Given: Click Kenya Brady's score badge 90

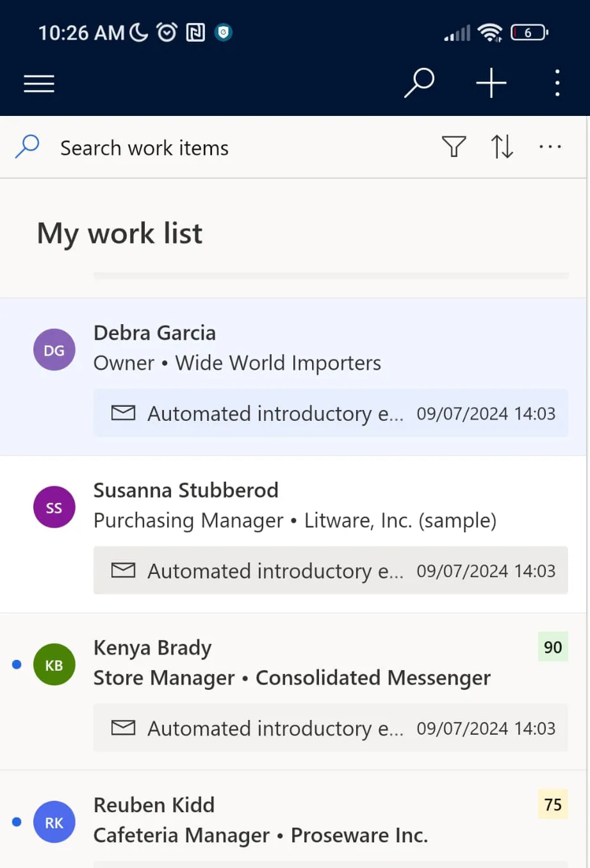Looking at the screenshot, I should (553, 647).
